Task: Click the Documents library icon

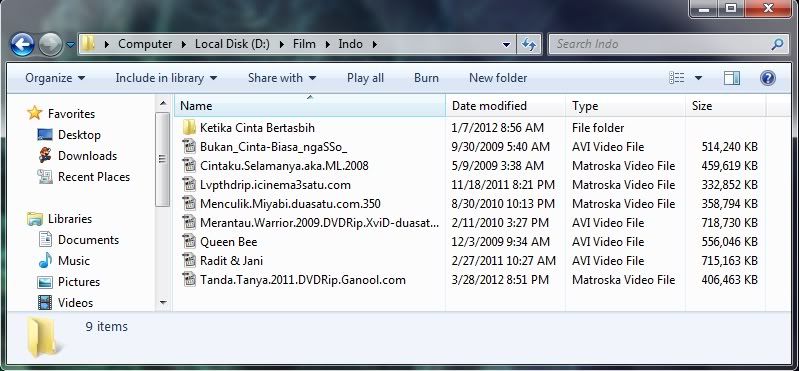Action: [45, 240]
